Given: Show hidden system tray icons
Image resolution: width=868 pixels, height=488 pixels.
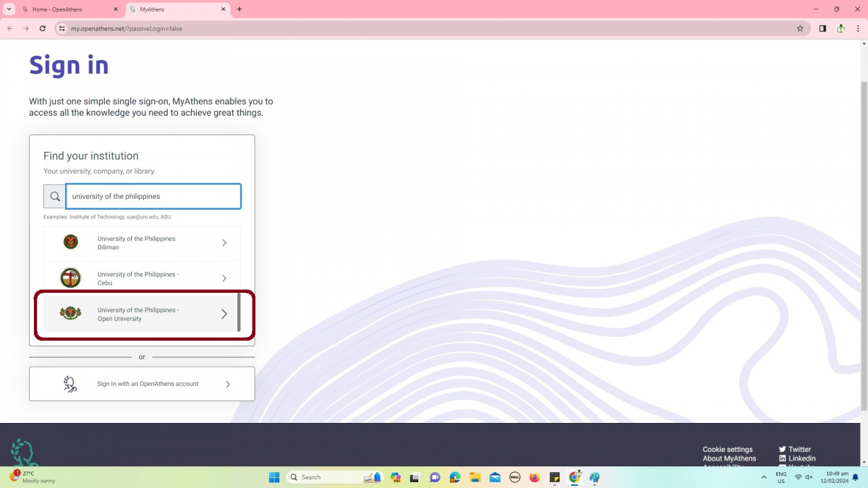Looking at the screenshot, I should [764, 477].
